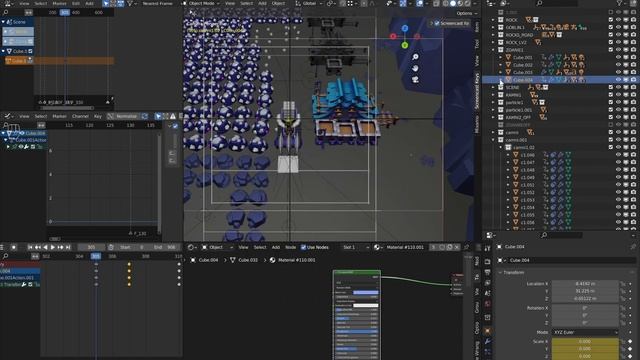Screen dimensions: 640x360
Task: Hide c1.046 object via eye icon
Action: (618, 155)
